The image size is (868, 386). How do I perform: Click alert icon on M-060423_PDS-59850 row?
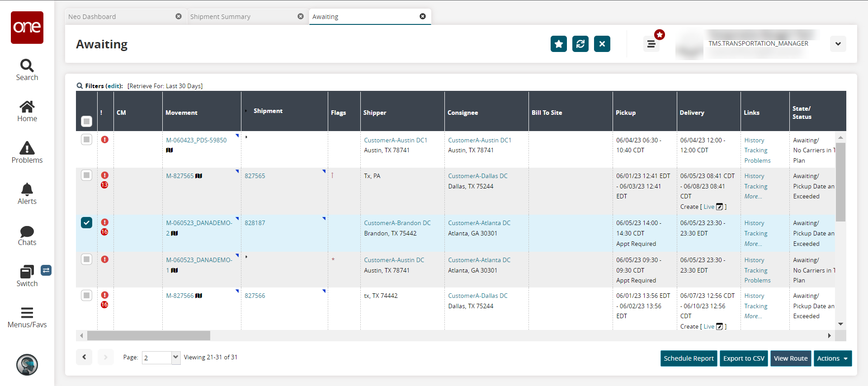click(105, 139)
